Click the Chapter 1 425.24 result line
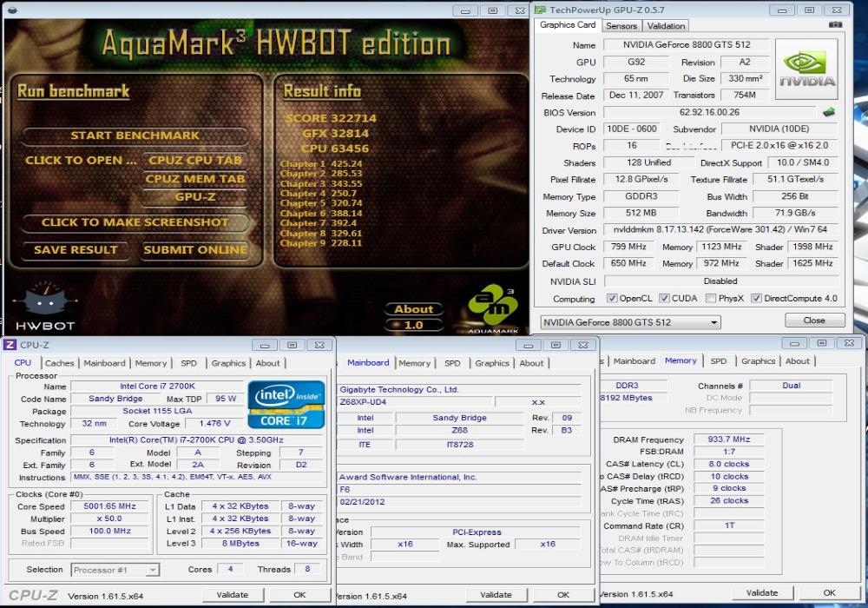Viewport: 868px width, 608px height. (321, 164)
